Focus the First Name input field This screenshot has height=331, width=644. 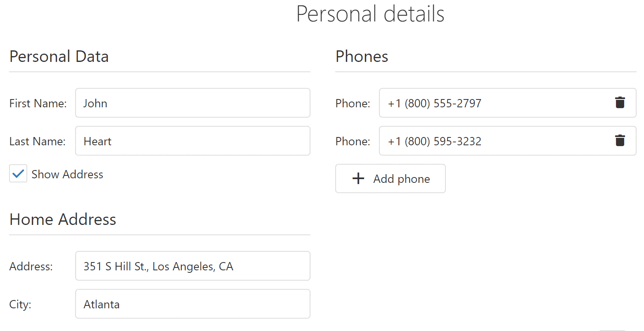point(192,103)
